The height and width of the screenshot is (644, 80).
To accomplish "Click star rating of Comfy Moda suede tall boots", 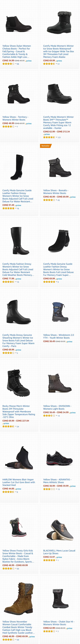I will (8, 208).
